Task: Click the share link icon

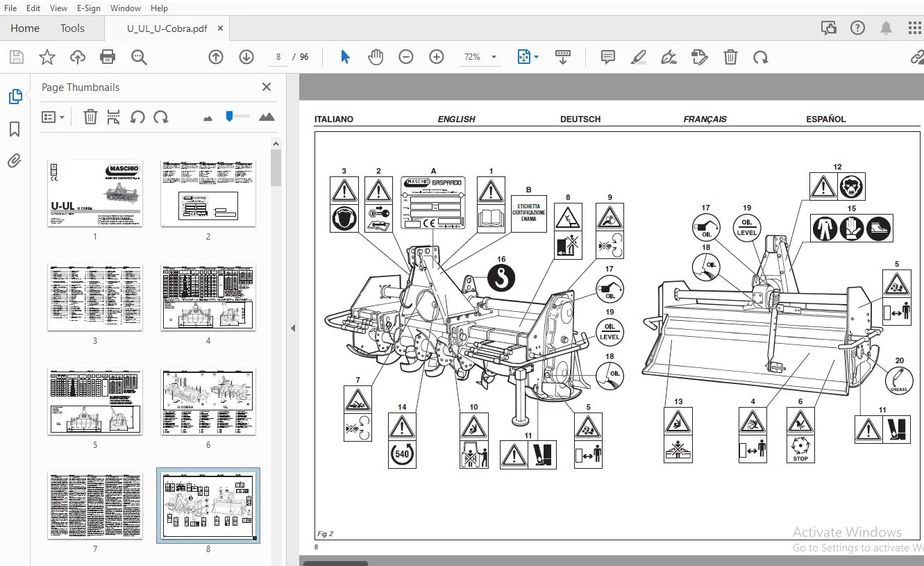Action: pyautogui.click(x=917, y=57)
